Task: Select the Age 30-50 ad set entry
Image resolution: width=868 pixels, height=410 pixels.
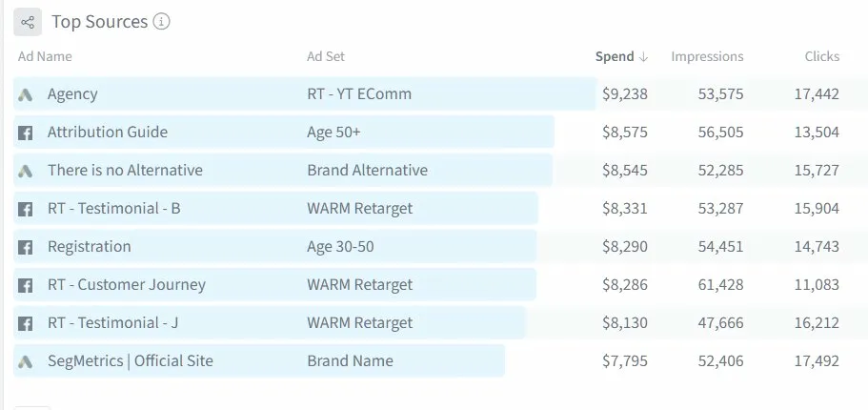Action: pyautogui.click(x=340, y=247)
